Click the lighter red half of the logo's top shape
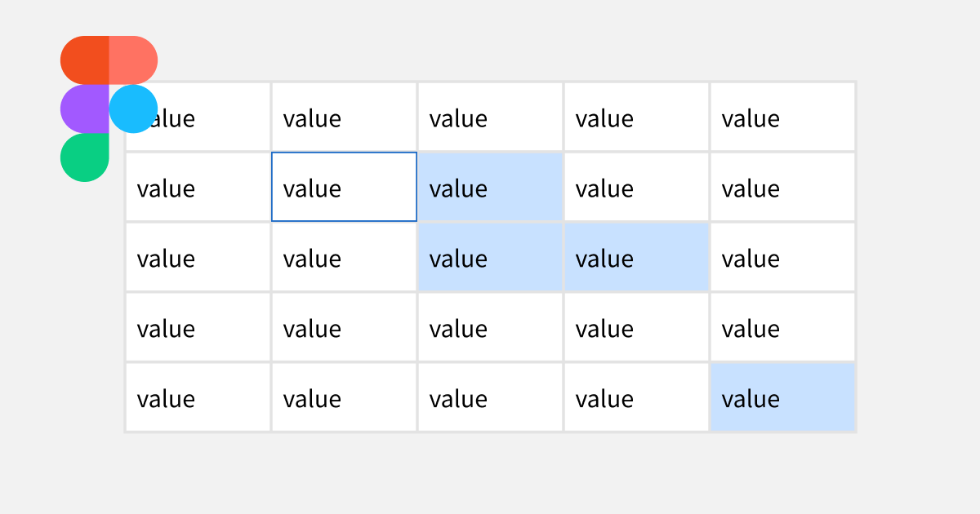The image size is (980, 514). (x=135, y=59)
